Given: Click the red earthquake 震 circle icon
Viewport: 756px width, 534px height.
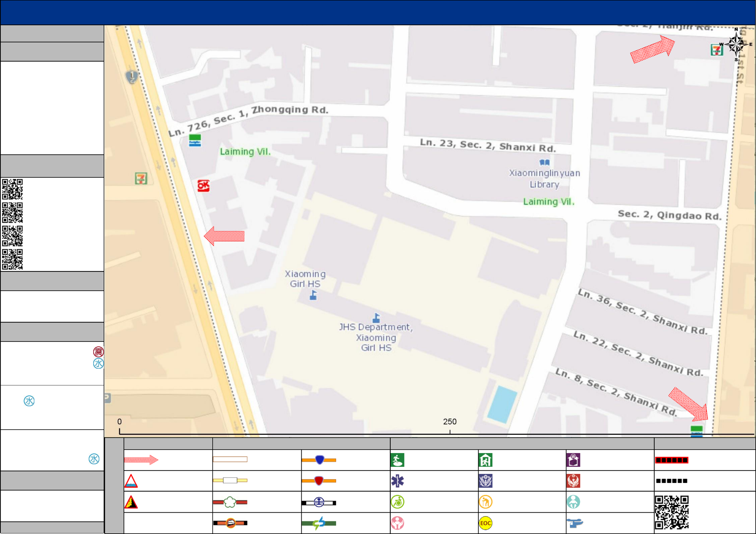Looking at the screenshot, I should (x=98, y=352).
